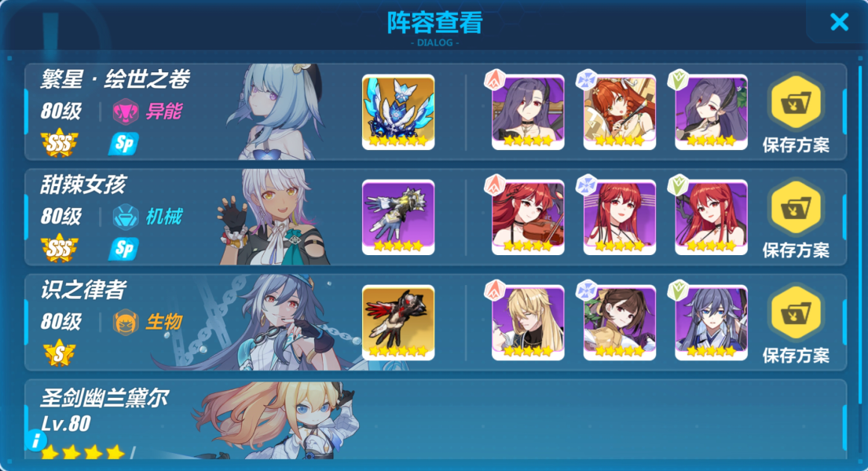Click the 生物 type icon
Image resolution: width=868 pixels, height=471 pixels.
pos(126,322)
